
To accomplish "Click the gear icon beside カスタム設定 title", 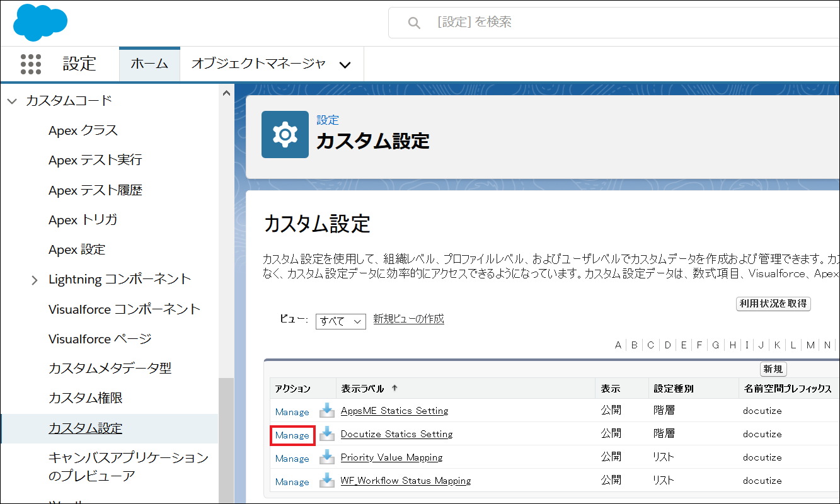I will 285,134.
